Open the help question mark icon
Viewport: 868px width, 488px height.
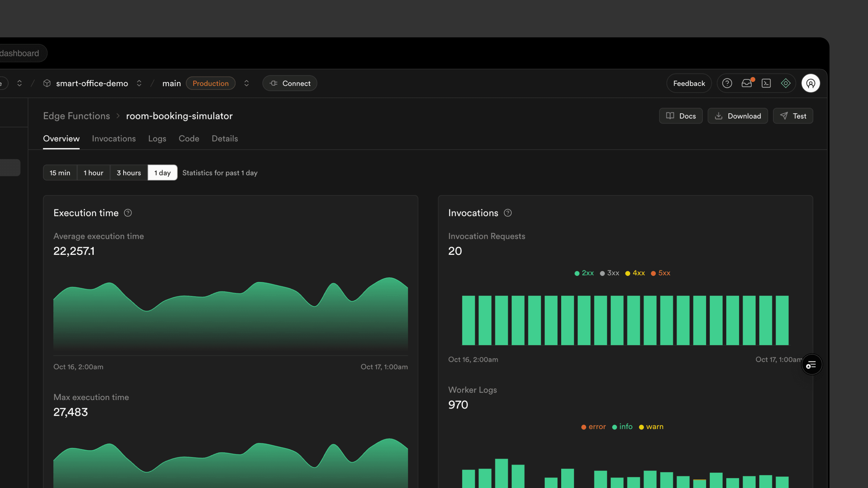pos(727,83)
